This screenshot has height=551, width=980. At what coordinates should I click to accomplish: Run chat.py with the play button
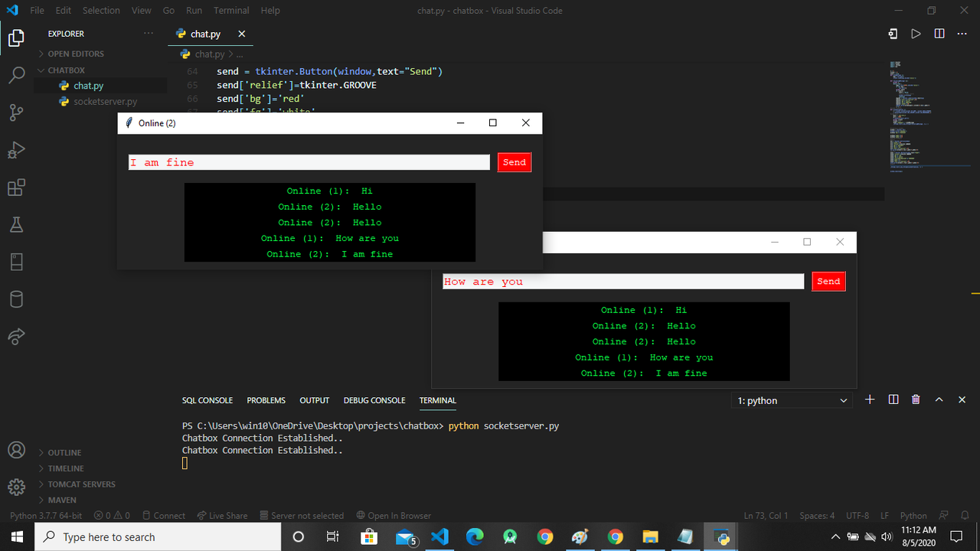pos(916,34)
